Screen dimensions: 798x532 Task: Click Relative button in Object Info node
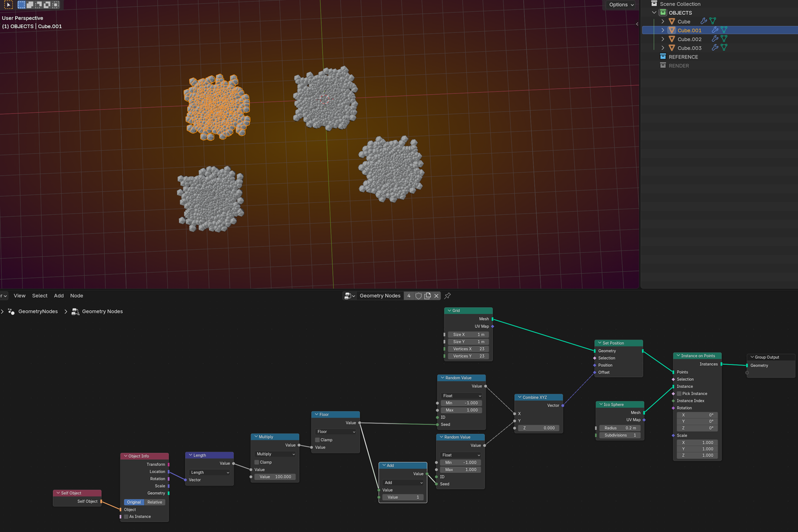coord(155,502)
